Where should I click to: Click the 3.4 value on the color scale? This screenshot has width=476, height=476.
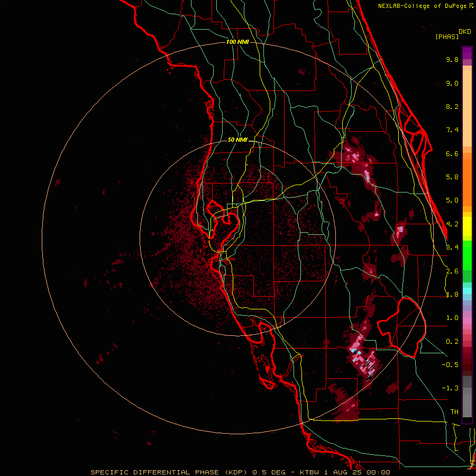(452, 248)
